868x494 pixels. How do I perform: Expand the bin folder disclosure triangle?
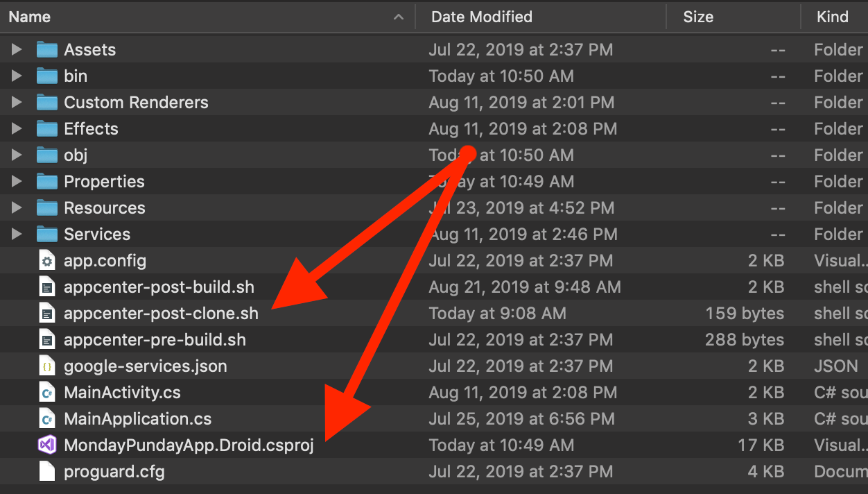17,76
